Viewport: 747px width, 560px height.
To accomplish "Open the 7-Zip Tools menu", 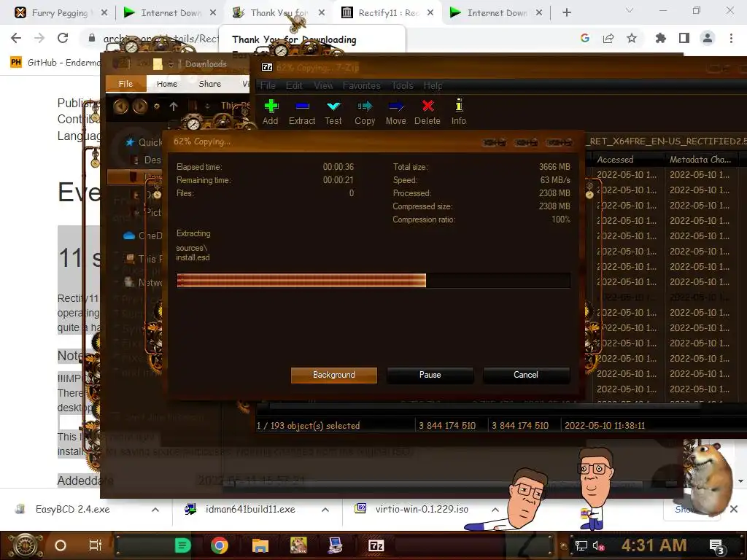I will (403, 86).
